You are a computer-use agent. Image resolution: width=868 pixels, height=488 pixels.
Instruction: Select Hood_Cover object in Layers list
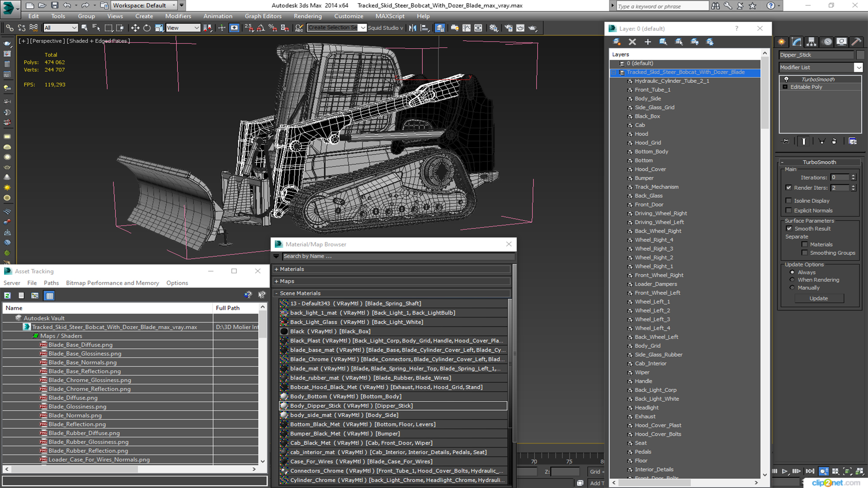coord(650,169)
